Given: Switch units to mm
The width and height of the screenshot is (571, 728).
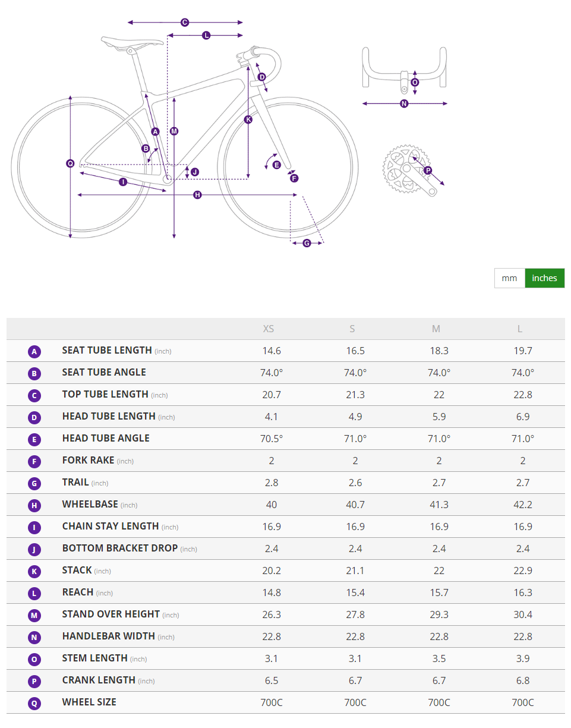Looking at the screenshot, I should click(x=509, y=278).
